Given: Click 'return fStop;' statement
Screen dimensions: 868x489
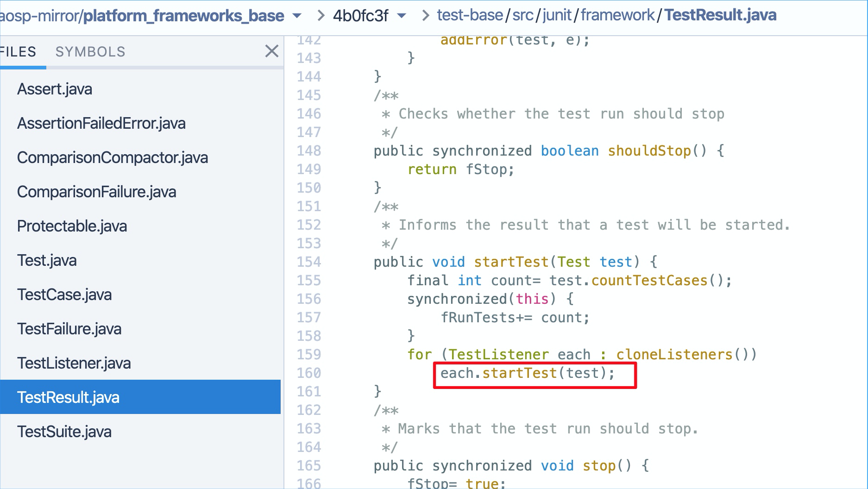Looking at the screenshot, I should 461,169.
